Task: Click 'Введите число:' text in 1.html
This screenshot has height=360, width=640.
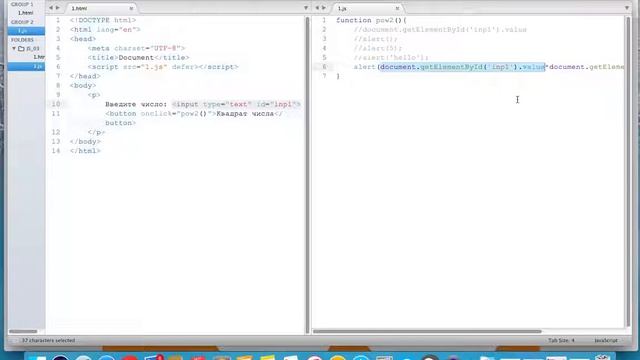Action: [x=136, y=104]
